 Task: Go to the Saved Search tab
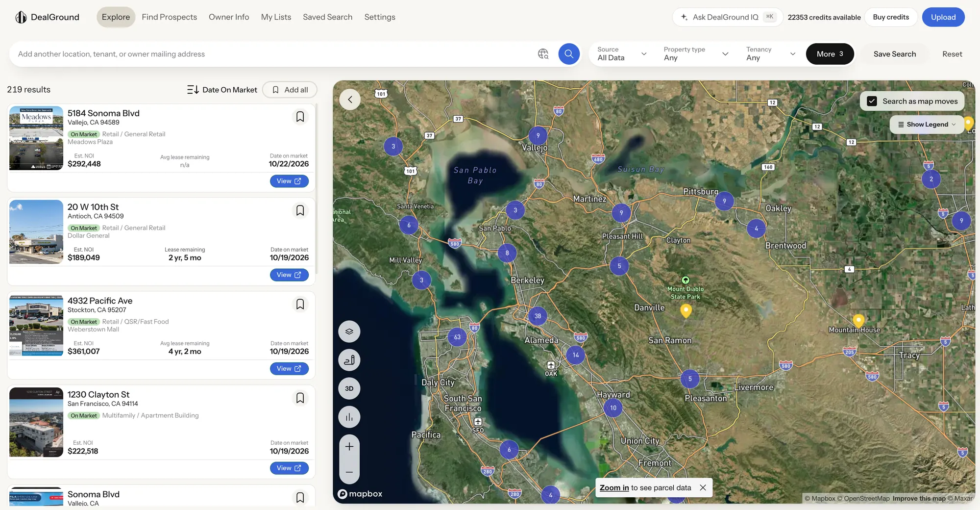pyautogui.click(x=327, y=17)
